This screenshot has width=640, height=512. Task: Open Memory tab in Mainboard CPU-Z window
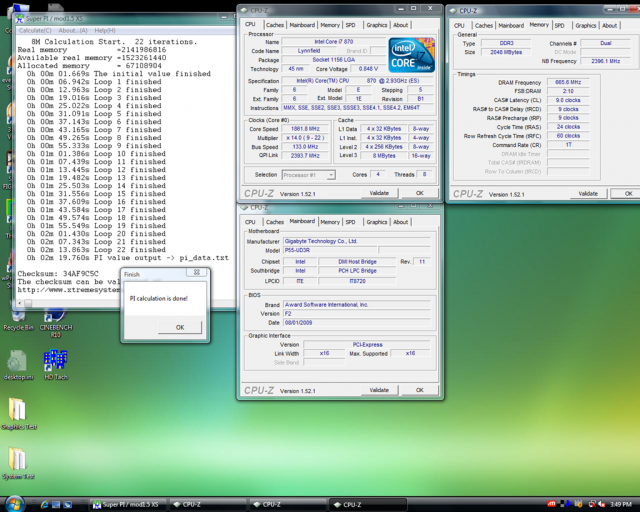[330, 222]
